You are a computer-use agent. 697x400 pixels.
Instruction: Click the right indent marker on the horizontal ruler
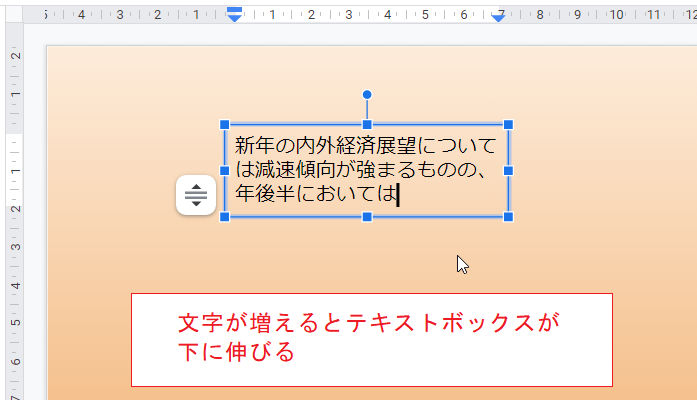click(498, 17)
